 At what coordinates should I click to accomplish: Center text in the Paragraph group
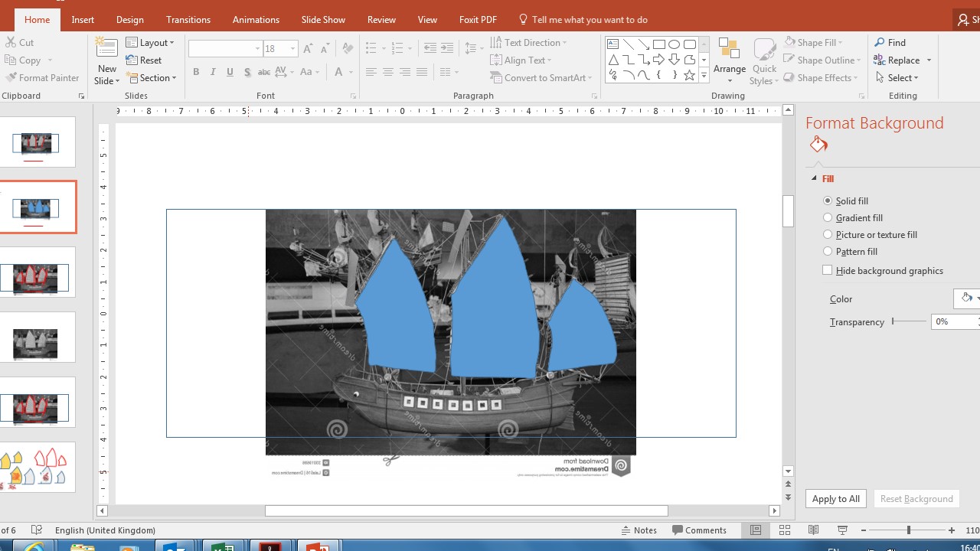[x=387, y=72]
